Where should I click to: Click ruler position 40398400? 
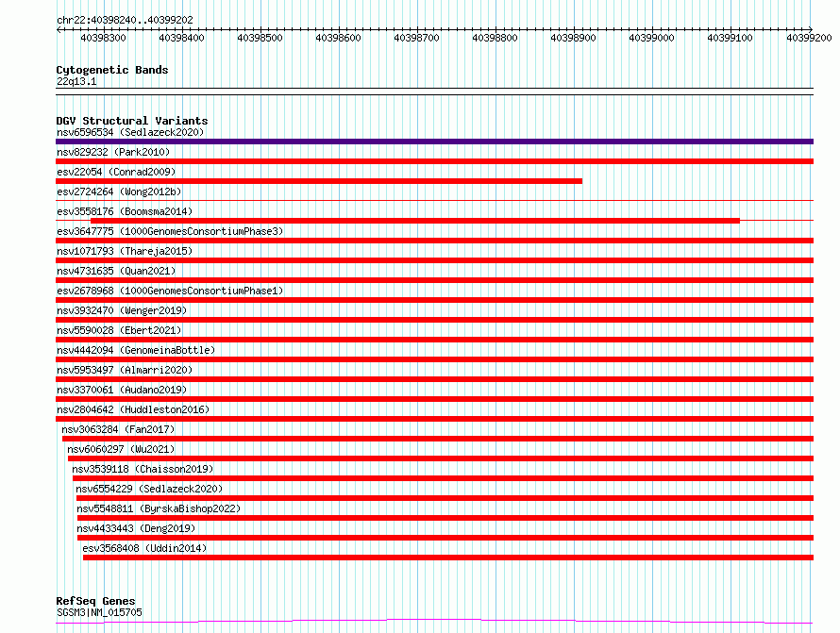[x=181, y=38]
